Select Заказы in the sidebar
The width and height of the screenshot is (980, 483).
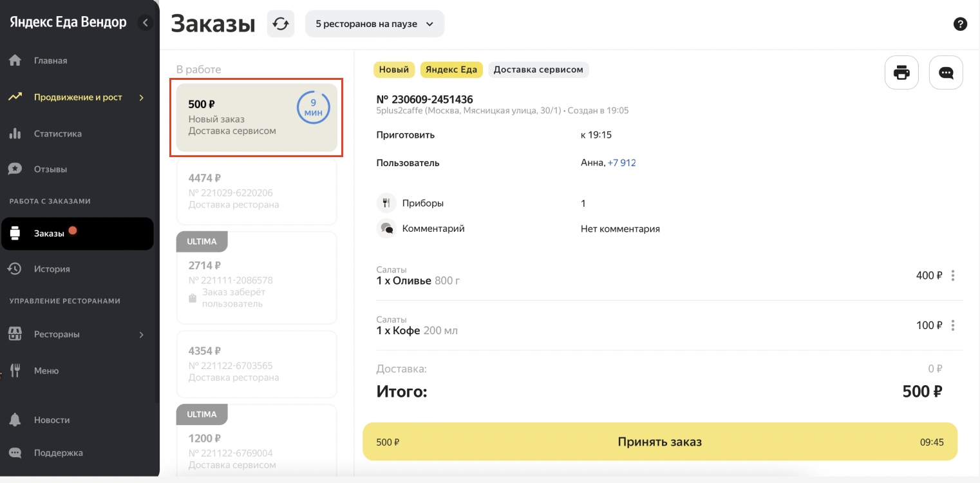click(x=77, y=233)
